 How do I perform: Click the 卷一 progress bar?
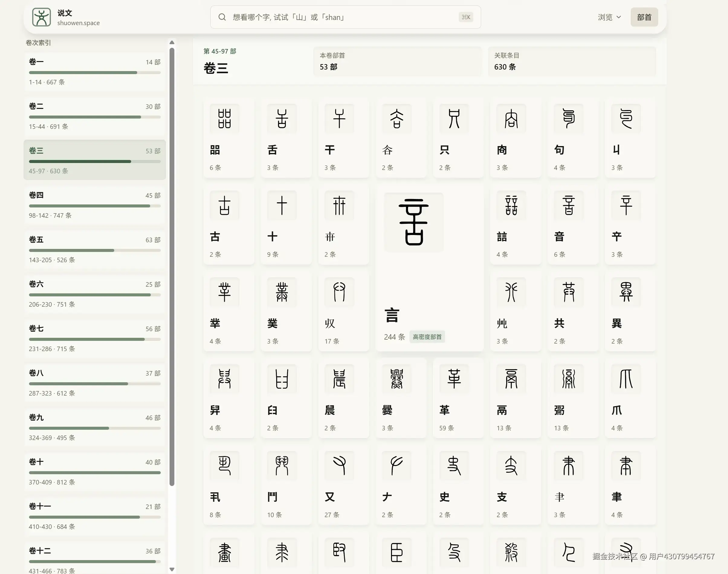(95, 73)
